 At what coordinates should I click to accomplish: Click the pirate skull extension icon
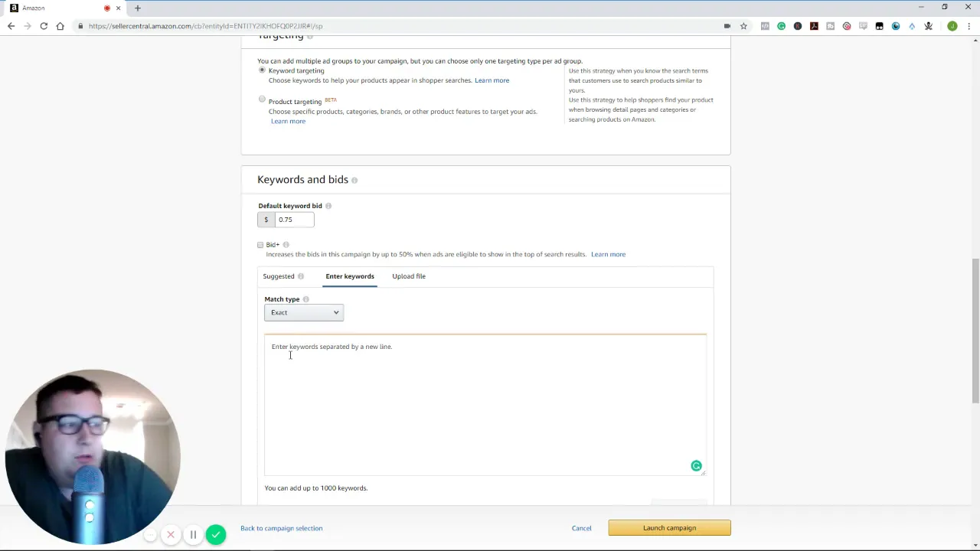tap(929, 26)
